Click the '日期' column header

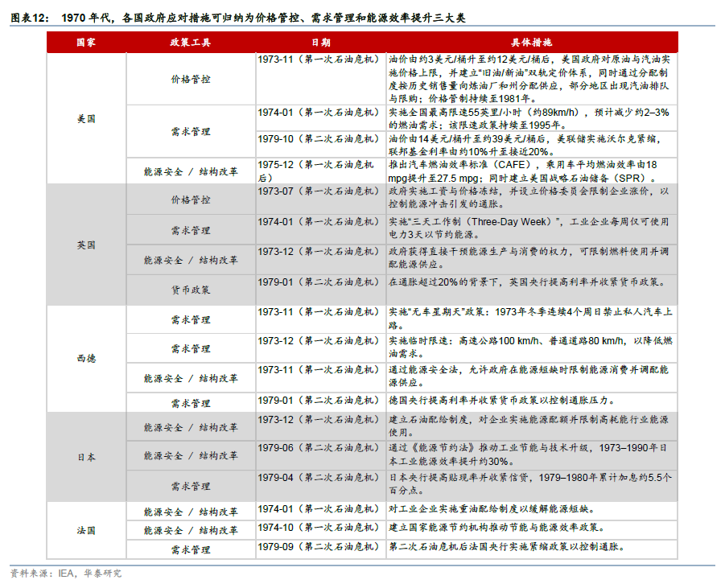(x=319, y=41)
